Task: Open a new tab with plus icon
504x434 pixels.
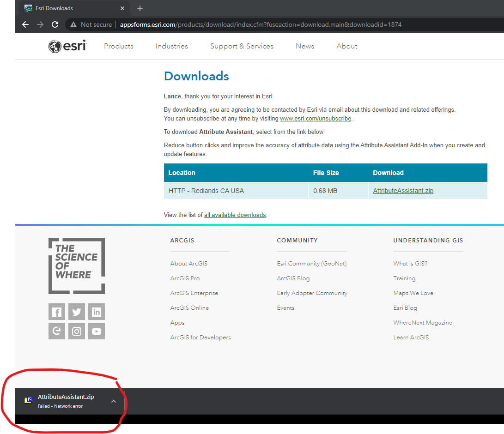Action: pyautogui.click(x=140, y=8)
